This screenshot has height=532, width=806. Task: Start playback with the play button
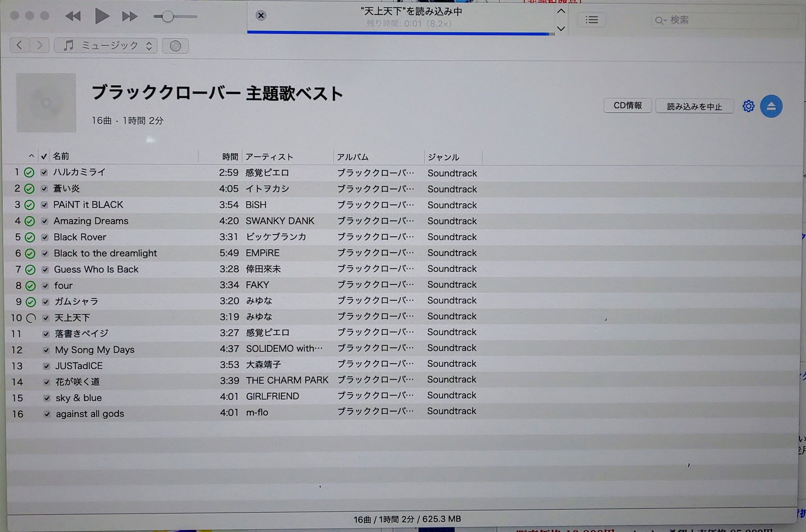102,16
